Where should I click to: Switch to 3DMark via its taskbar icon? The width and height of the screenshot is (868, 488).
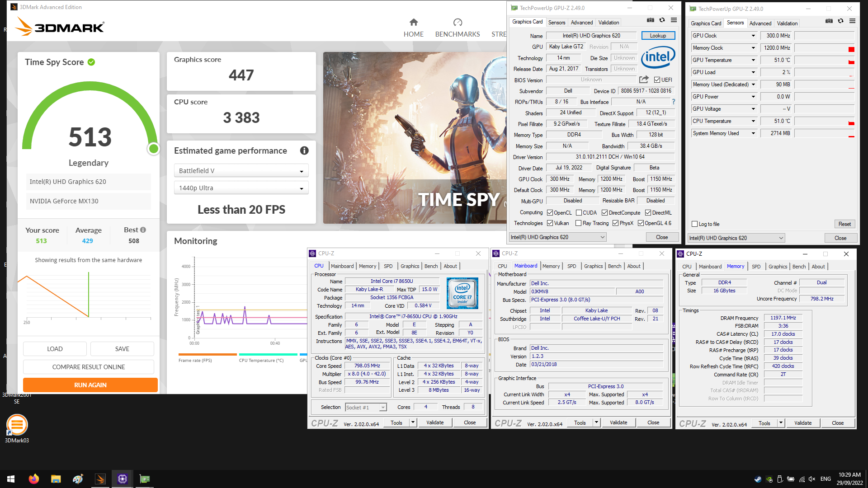(x=100, y=479)
